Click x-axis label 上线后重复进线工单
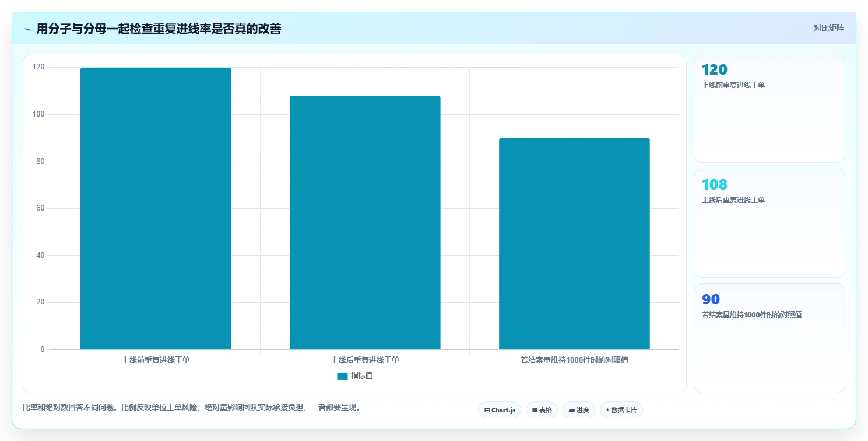868x441 pixels. (365, 360)
